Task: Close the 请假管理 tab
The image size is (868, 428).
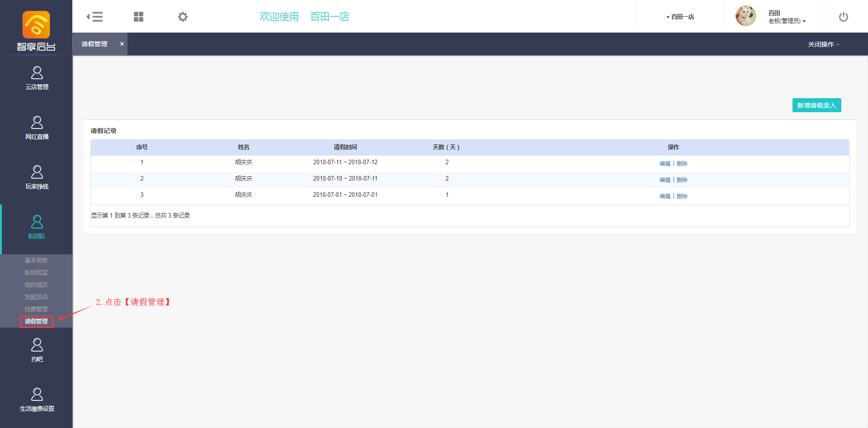Action: (x=122, y=44)
